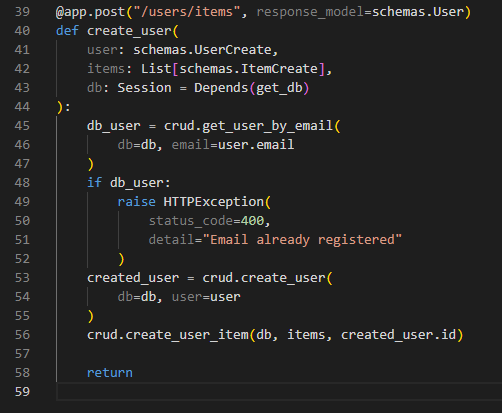Click the create_user function name after def
The width and height of the screenshot is (502, 413).
[129, 31]
